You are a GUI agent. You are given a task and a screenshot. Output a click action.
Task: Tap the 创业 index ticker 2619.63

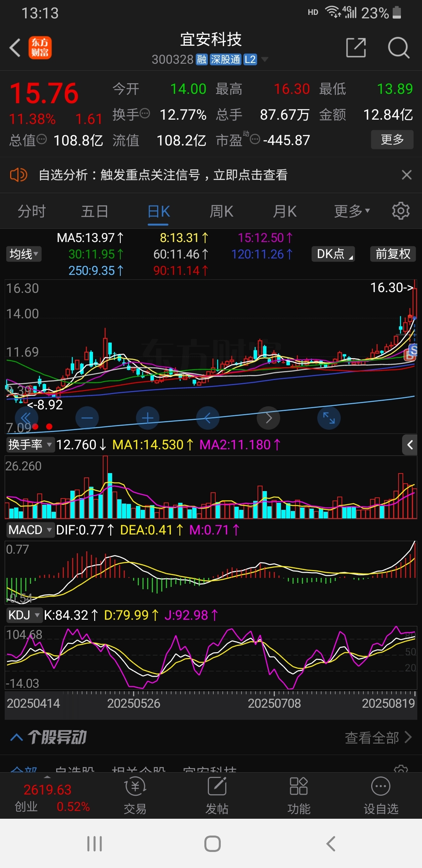tap(47, 790)
